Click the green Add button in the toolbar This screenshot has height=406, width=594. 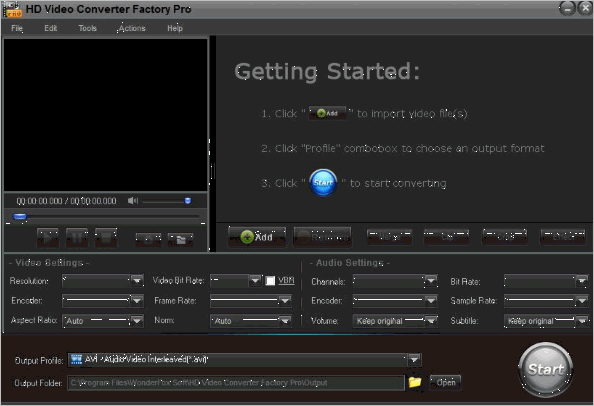click(x=257, y=237)
